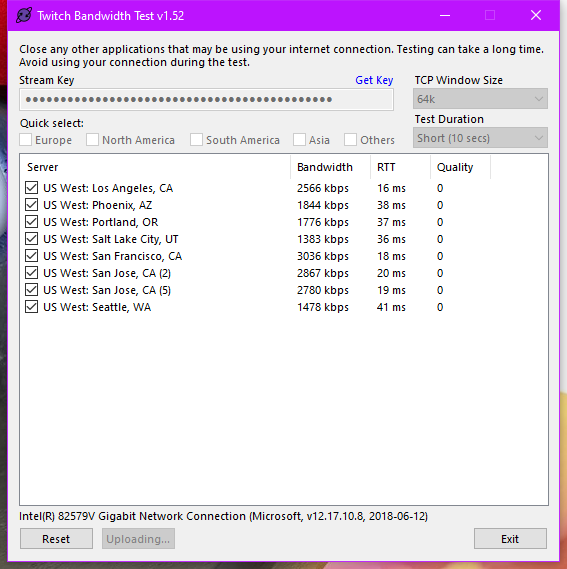The height and width of the screenshot is (569, 567).
Task: Minimize the Twitch Bandwidth Test window
Action: click(x=445, y=15)
